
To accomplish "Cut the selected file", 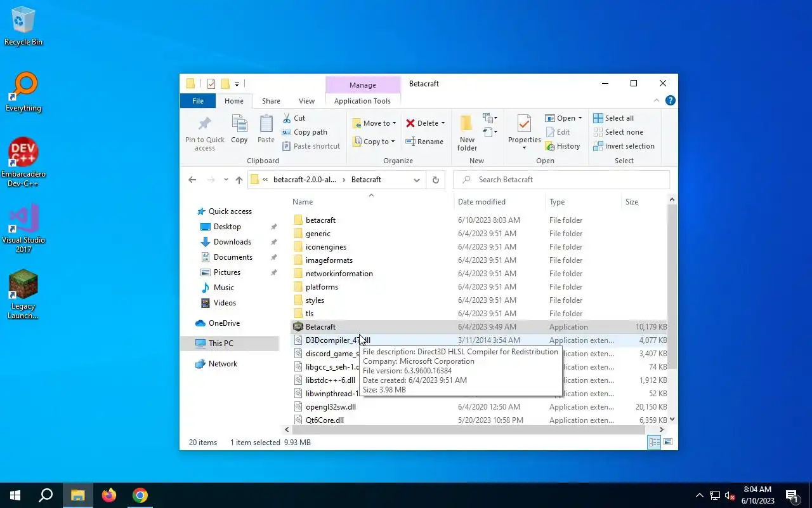I will [294, 118].
